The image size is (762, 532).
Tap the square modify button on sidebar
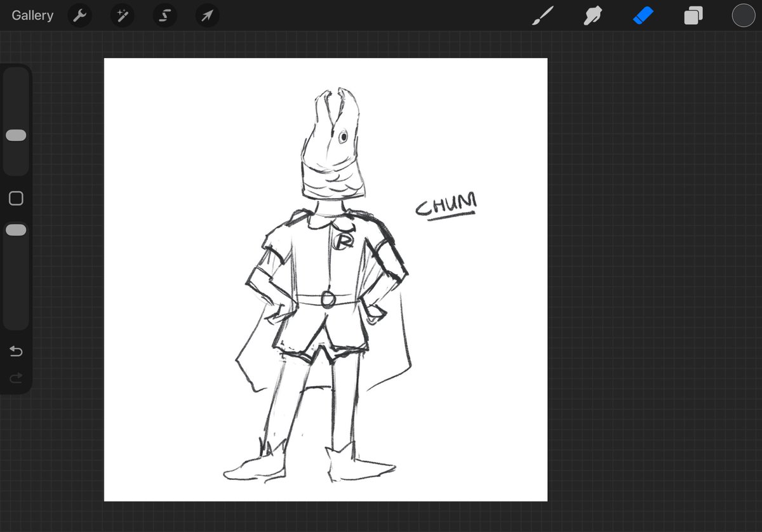pyautogui.click(x=16, y=199)
